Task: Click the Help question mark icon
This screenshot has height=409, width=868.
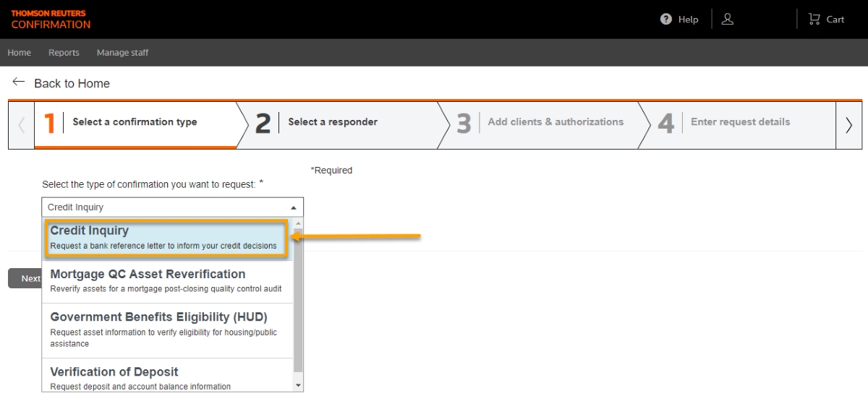Action: coord(666,20)
